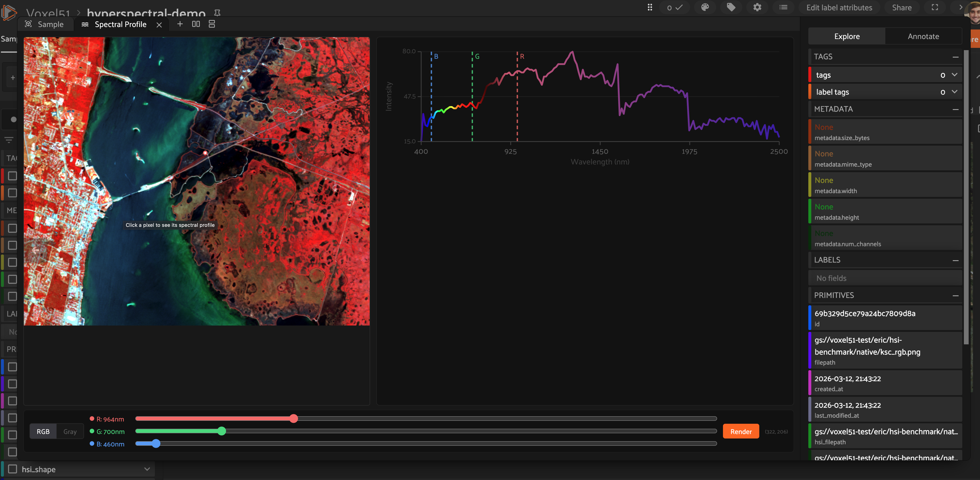Open the gear settings icon
Screen dimensions: 980x480
pos(757,8)
